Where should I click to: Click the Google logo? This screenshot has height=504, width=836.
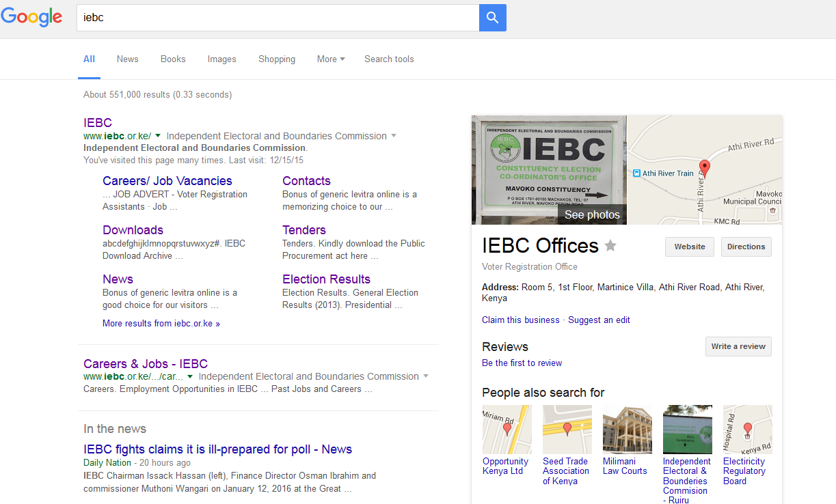(31, 18)
